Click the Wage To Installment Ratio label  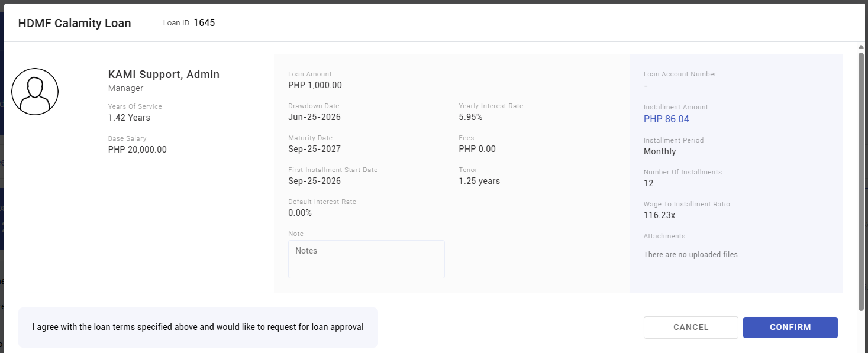(x=687, y=204)
